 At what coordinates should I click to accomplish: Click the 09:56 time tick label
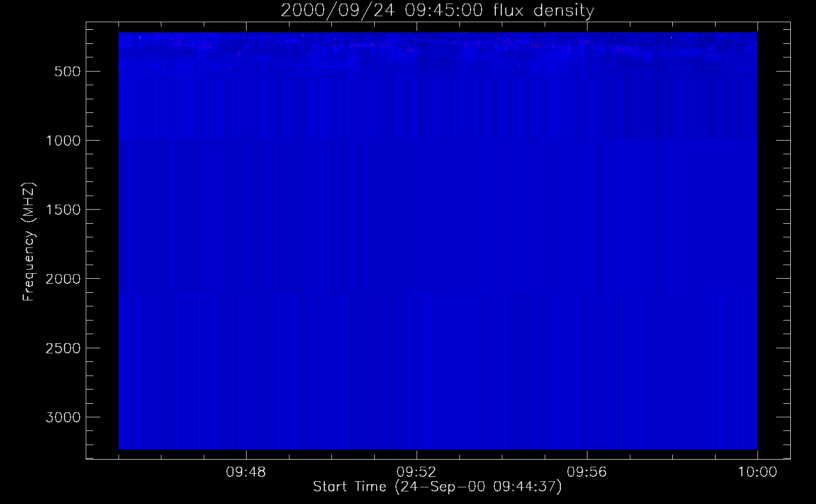pos(587,472)
